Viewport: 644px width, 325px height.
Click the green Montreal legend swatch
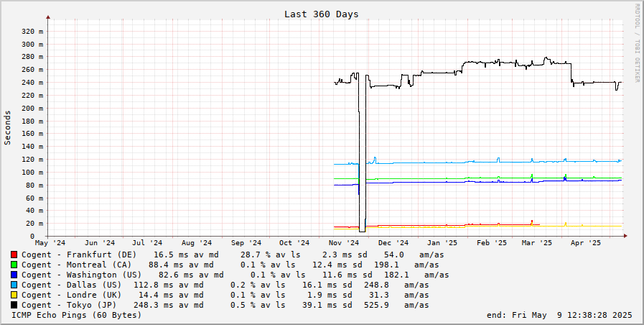pyautogui.click(x=14, y=265)
